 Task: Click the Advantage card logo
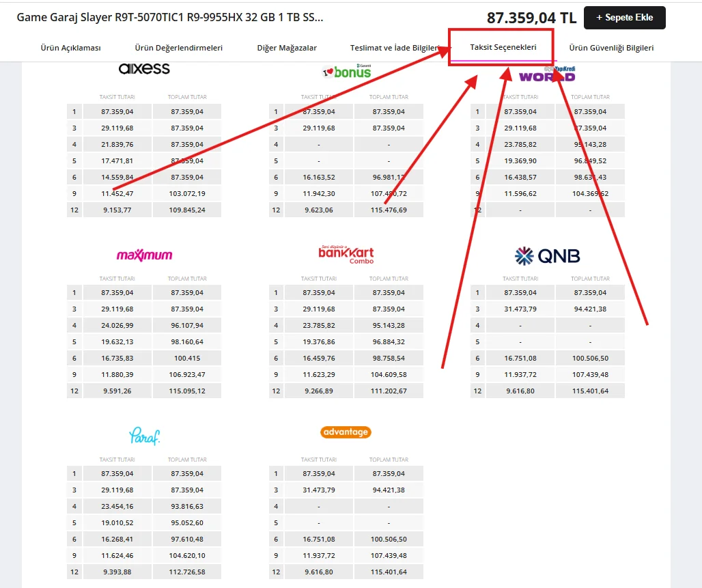[346, 432]
